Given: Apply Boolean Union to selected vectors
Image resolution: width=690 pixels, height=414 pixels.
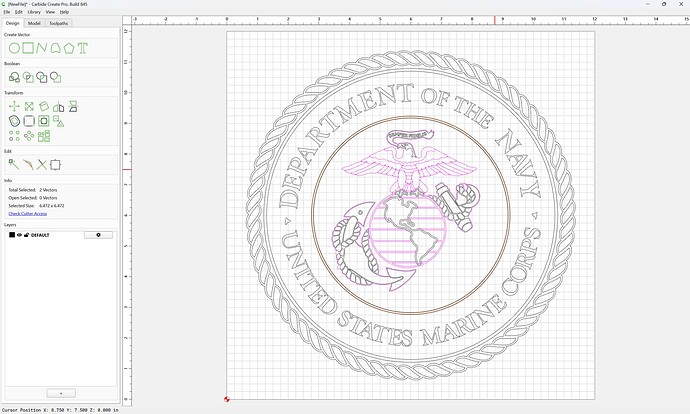Looking at the screenshot, I should coord(14,77).
